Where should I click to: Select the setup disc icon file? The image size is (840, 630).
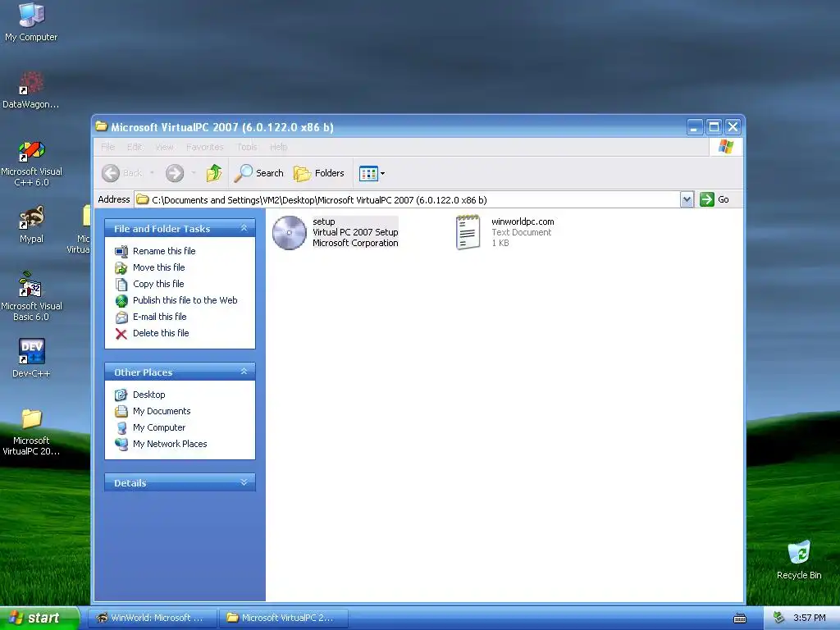(x=290, y=232)
